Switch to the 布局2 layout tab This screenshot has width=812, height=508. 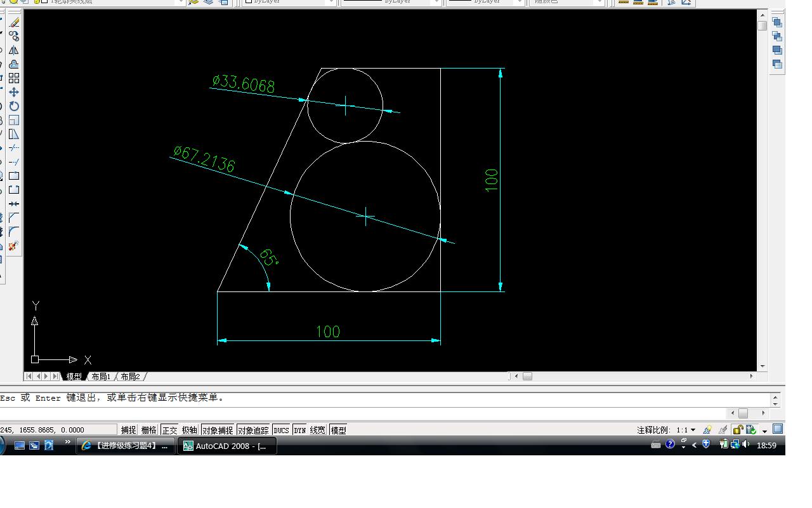(130, 377)
